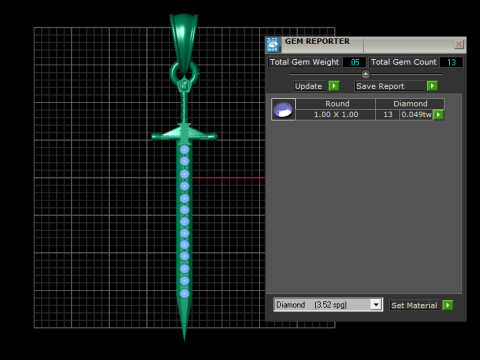This screenshot has width=480, height=360.
Task: Collapse panel with the small arrow handle
Action: (x=366, y=74)
